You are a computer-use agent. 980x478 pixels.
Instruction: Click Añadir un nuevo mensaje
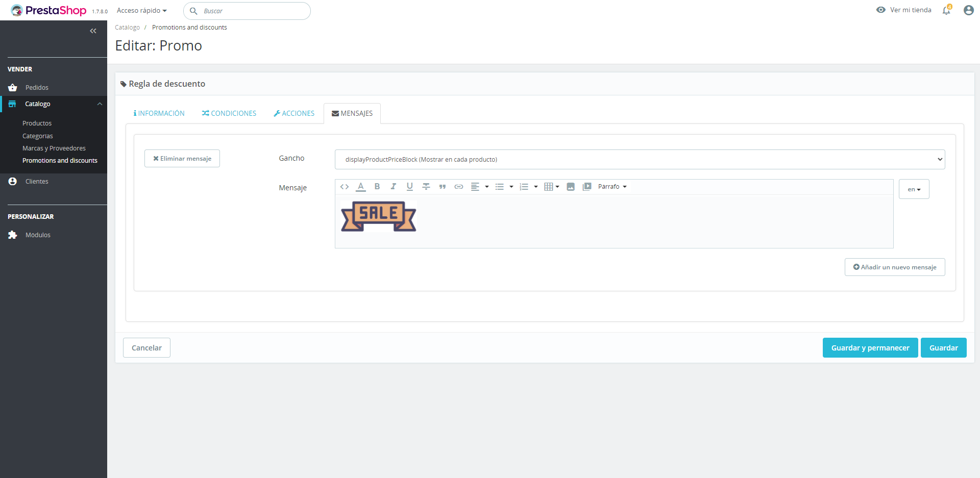(x=895, y=267)
